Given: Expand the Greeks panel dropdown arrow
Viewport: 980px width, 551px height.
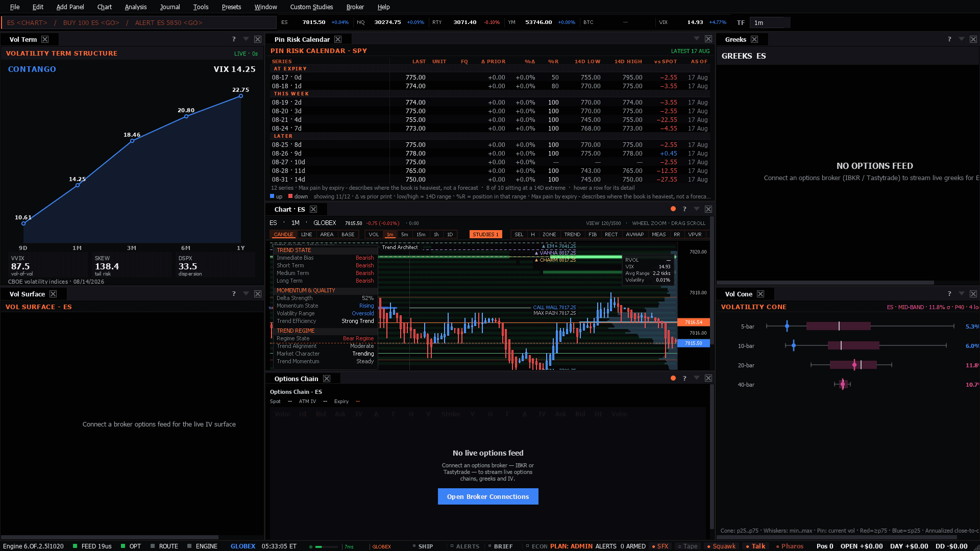Looking at the screenshot, I should point(962,39).
